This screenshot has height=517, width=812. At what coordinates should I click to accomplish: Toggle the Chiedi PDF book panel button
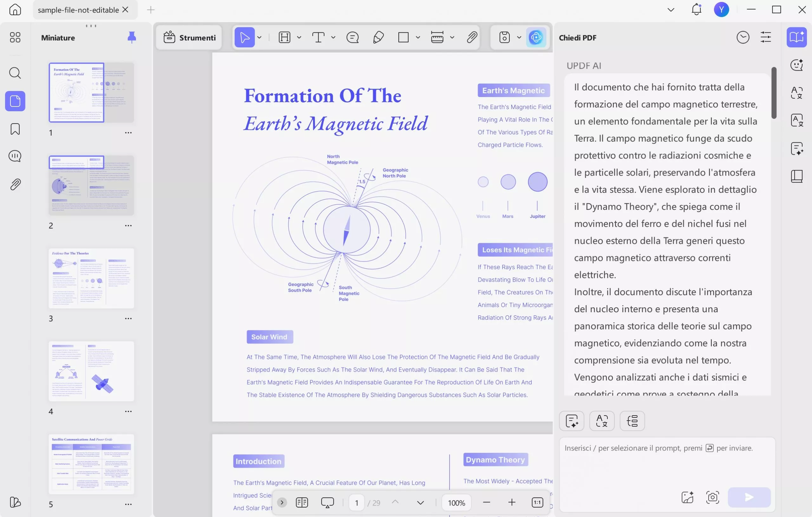tap(796, 37)
